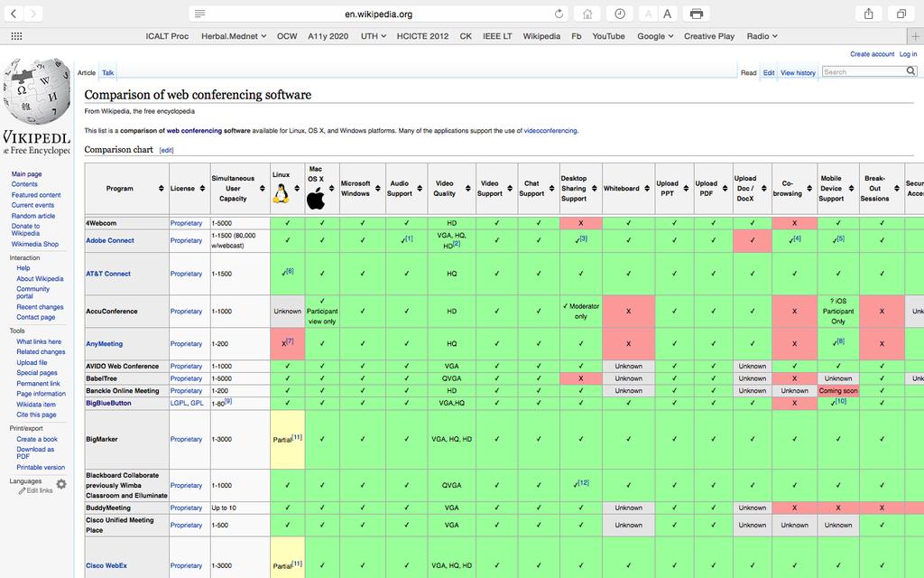
Task: Reload the page with the refresh icon
Action: pyautogui.click(x=559, y=14)
